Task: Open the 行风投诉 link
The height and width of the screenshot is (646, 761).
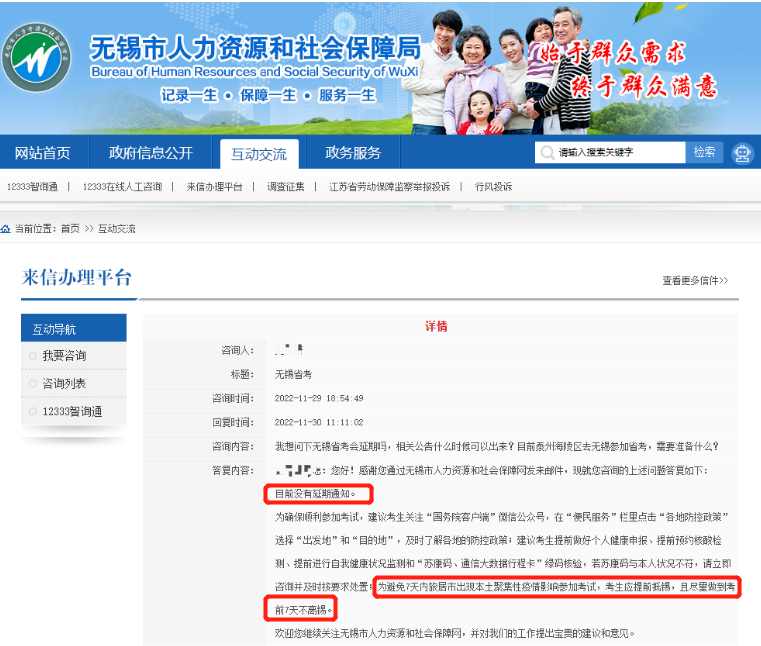Action: click(x=493, y=187)
